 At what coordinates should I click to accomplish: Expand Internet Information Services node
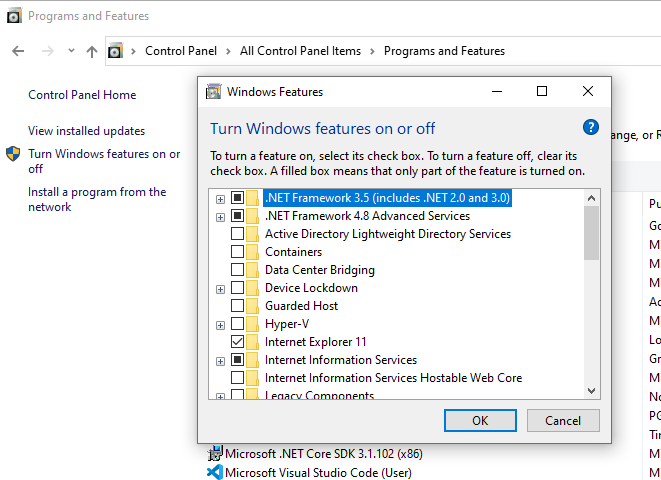pos(220,361)
